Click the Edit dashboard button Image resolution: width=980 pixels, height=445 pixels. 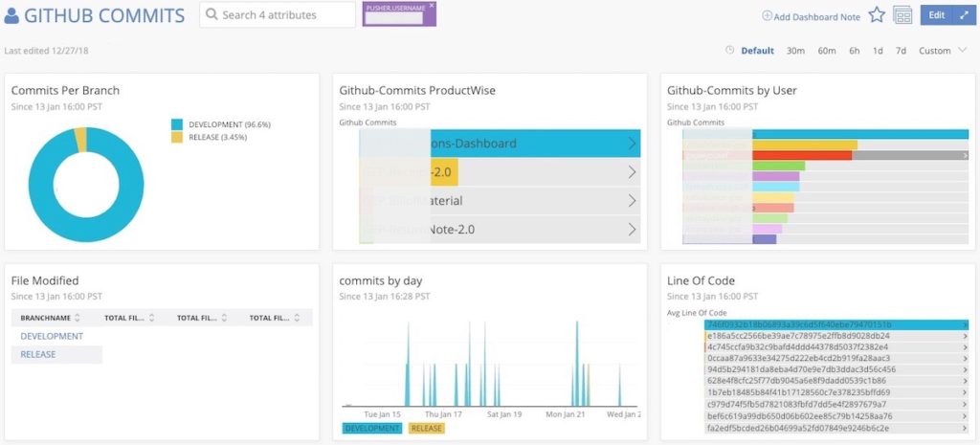936,15
